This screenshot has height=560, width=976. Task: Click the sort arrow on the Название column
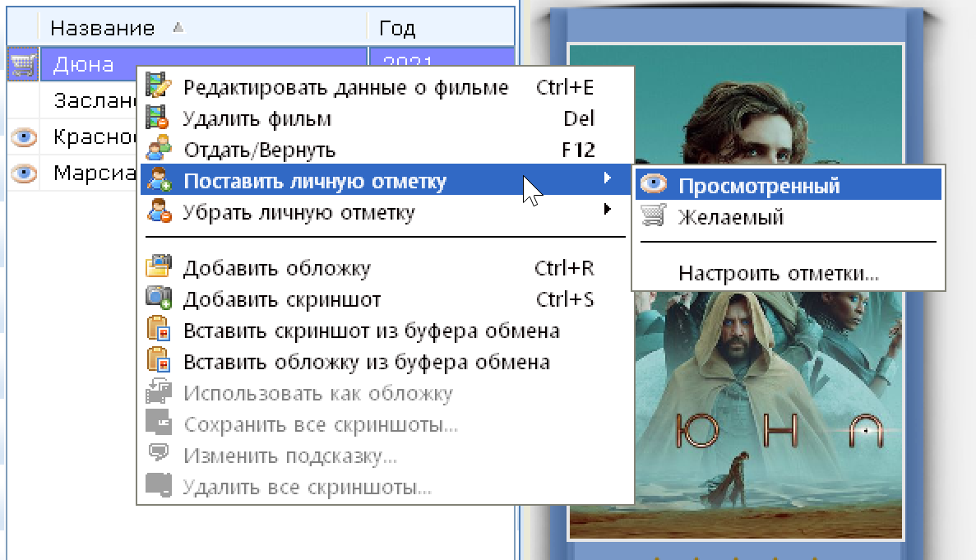pyautogui.click(x=178, y=27)
